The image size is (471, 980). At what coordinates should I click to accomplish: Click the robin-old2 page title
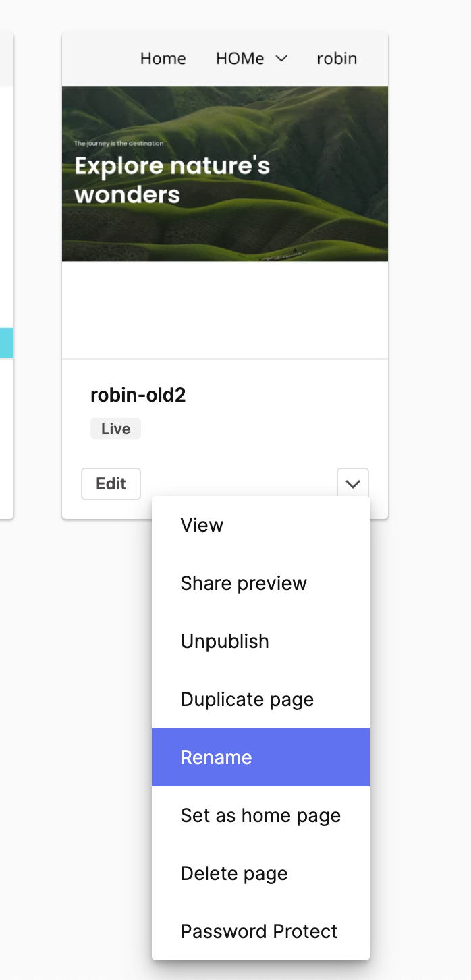click(x=138, y=395)
